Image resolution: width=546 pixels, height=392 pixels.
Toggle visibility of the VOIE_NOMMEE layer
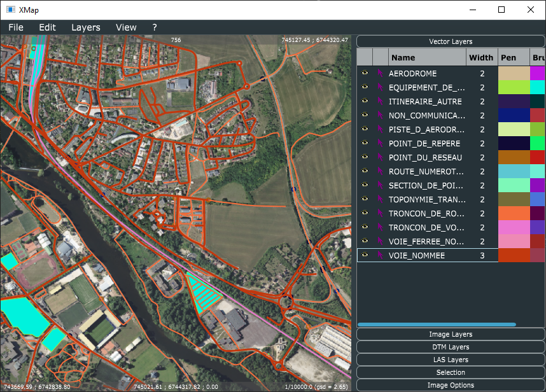tap(365, 255)
